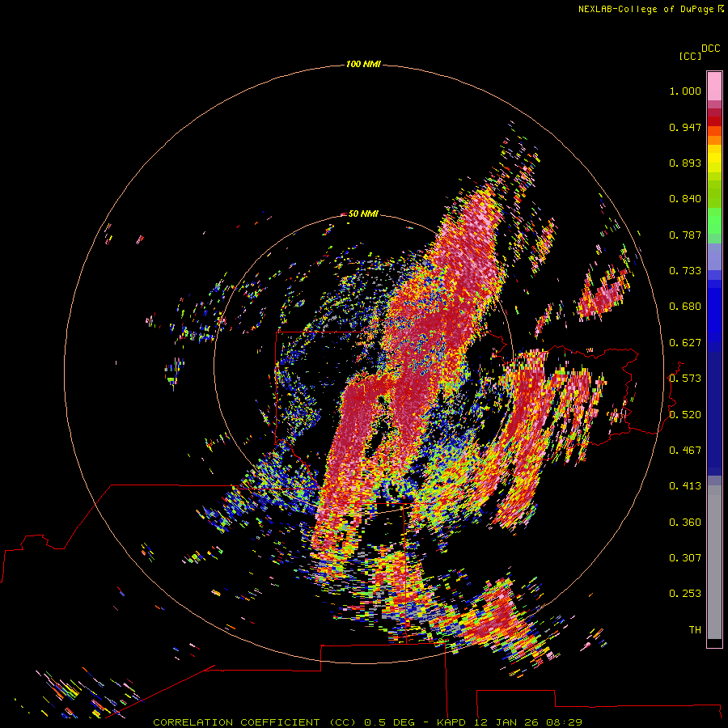The width and height of the screenshot is (728, 728).
Task: Click the 0.627 legend value
Action: (685, 343)
